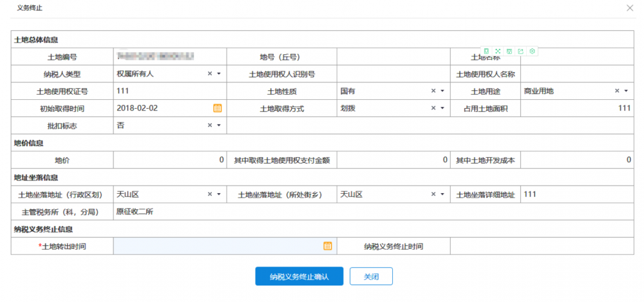Open the gear settings icon in floating toolbar

532,51
